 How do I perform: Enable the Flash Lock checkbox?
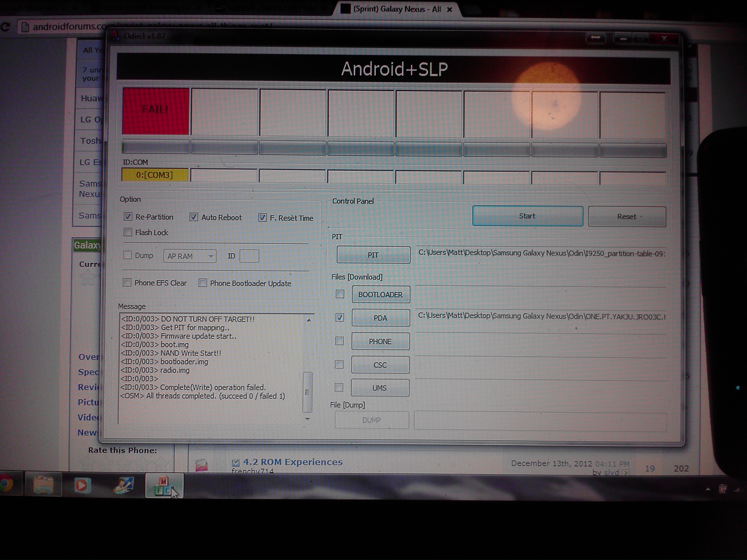[x=128, y=232]
